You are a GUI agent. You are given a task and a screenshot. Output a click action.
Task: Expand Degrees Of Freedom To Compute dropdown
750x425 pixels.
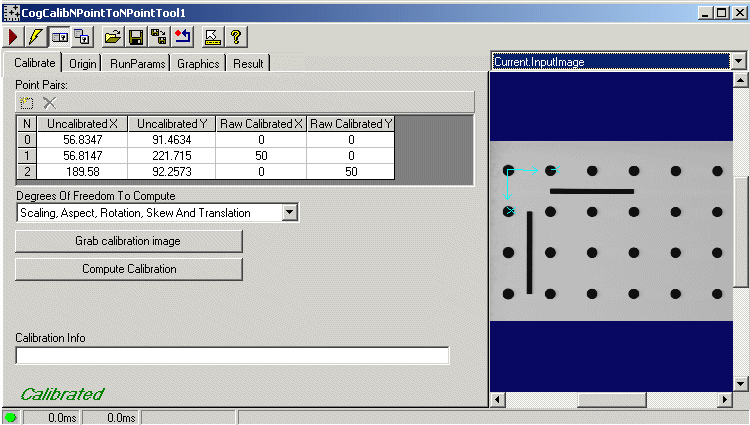pos(289,212)
